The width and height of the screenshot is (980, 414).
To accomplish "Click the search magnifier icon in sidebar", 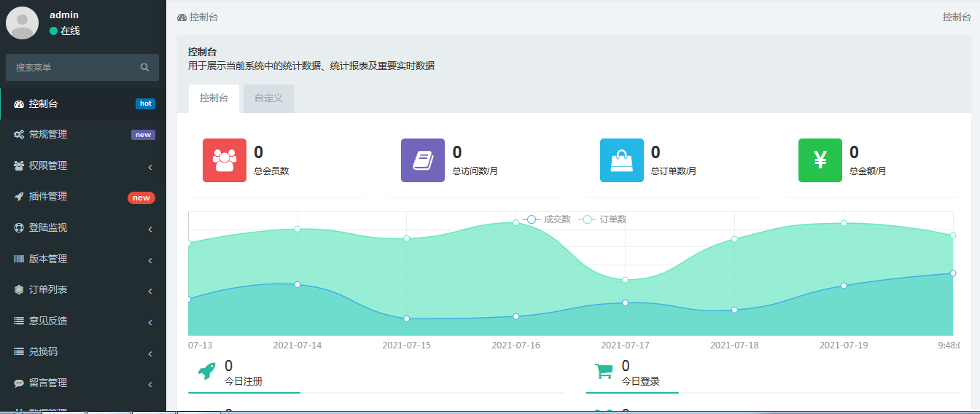I will pyautogui.click(x=144, y=68).
